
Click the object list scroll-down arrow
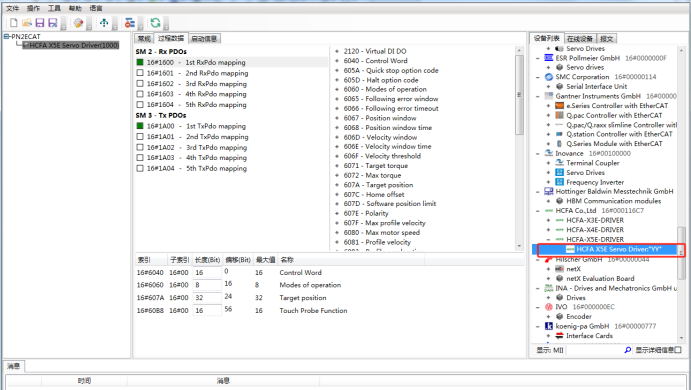(519, 246)
